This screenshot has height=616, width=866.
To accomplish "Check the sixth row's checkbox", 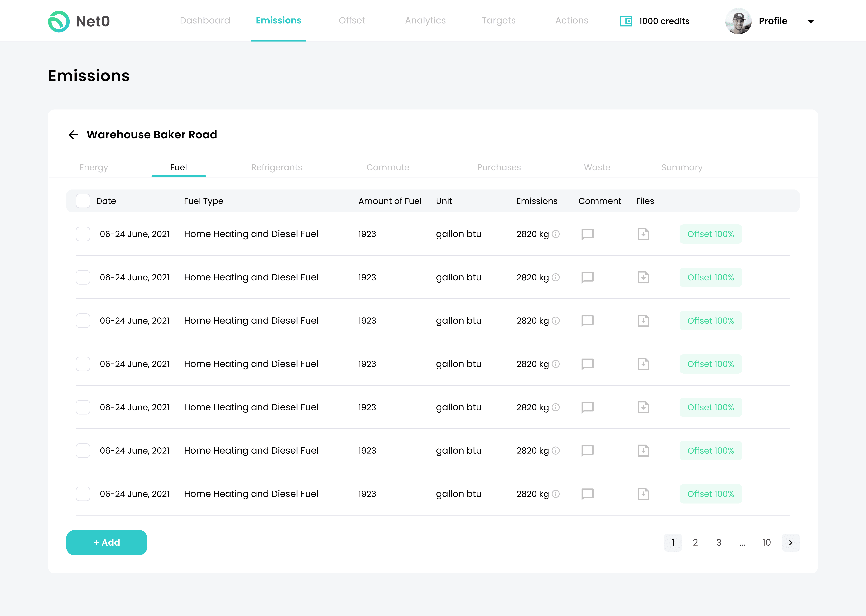I will point(83,450).
